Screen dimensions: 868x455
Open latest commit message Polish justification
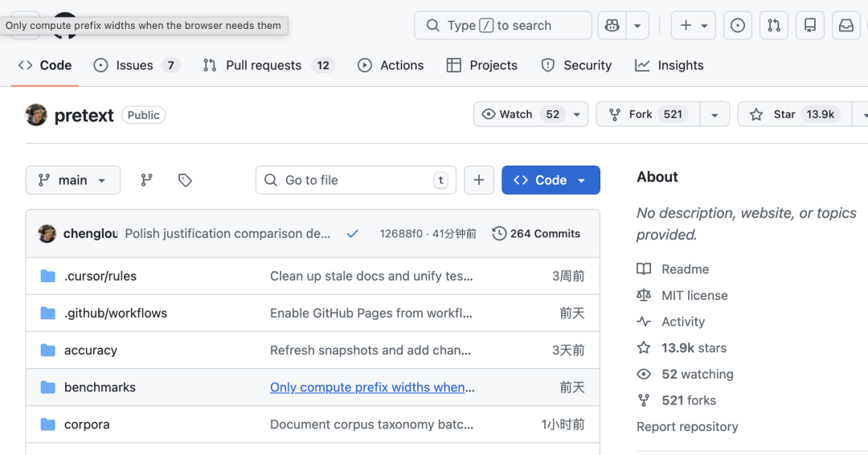pos(227,234)
